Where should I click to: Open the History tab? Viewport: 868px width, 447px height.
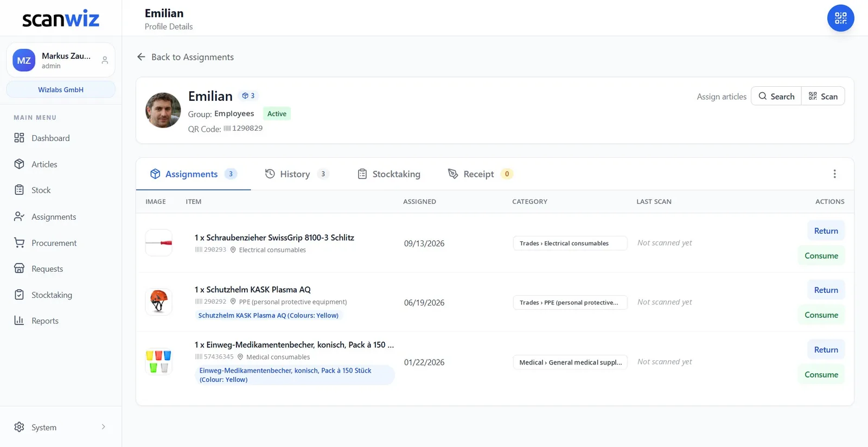297,174
